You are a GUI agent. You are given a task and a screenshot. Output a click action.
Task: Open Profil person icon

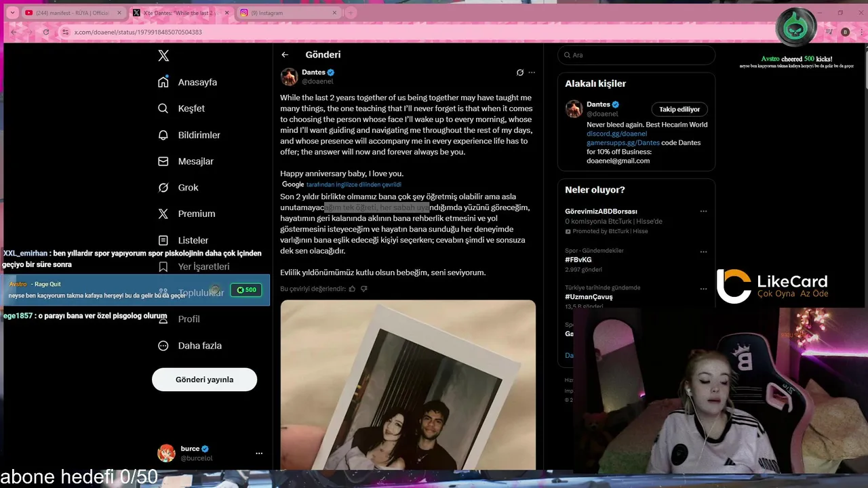(x=163, y=319)
